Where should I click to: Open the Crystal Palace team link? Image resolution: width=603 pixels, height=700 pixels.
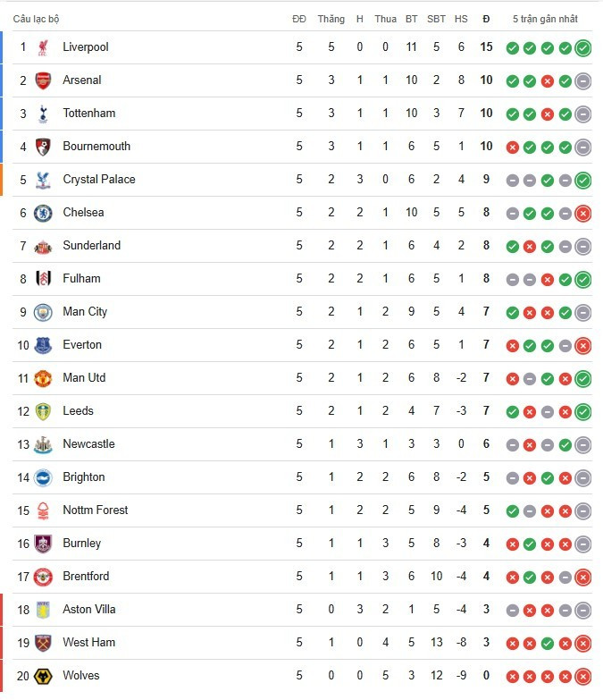98,179
